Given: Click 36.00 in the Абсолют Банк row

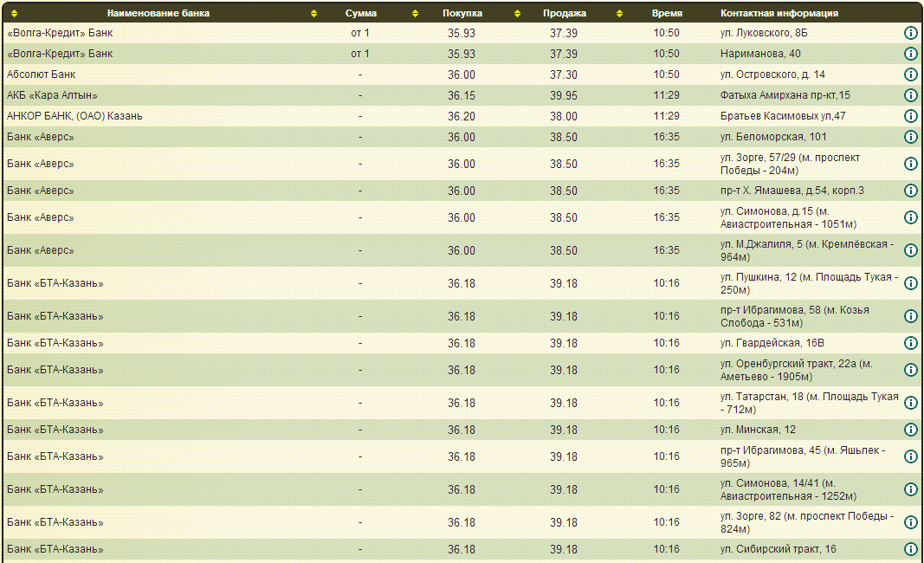Looking at the screenshot, I should click(462, 74).
